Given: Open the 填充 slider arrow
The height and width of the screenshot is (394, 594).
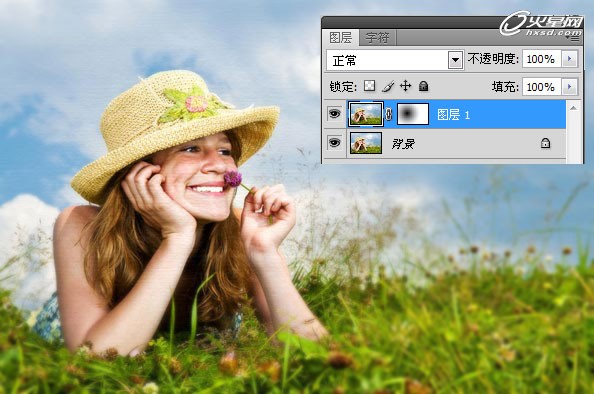Looking at the screenshot, I should [x=569, y=87].
